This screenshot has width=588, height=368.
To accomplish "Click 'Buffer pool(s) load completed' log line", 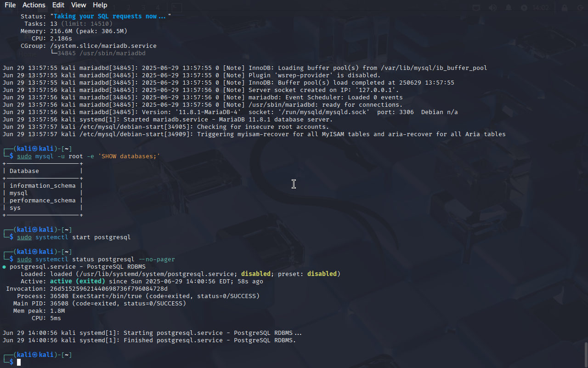I will click(228, 82).
